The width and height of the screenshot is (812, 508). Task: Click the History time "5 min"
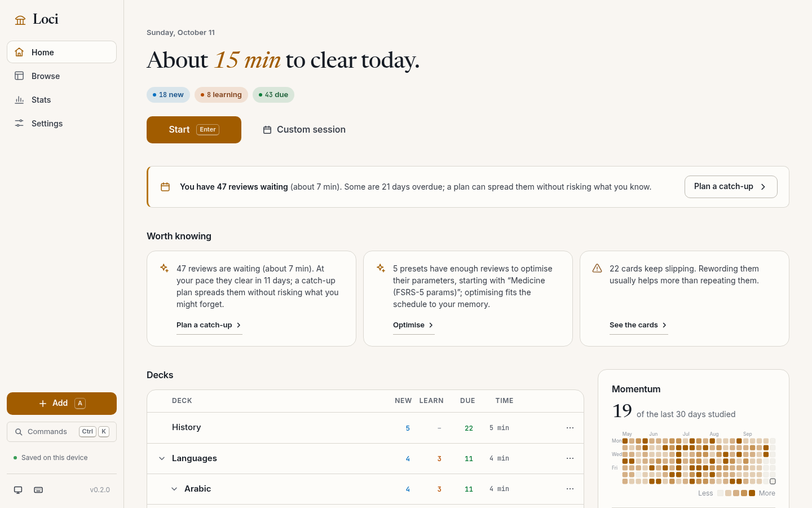499,428
